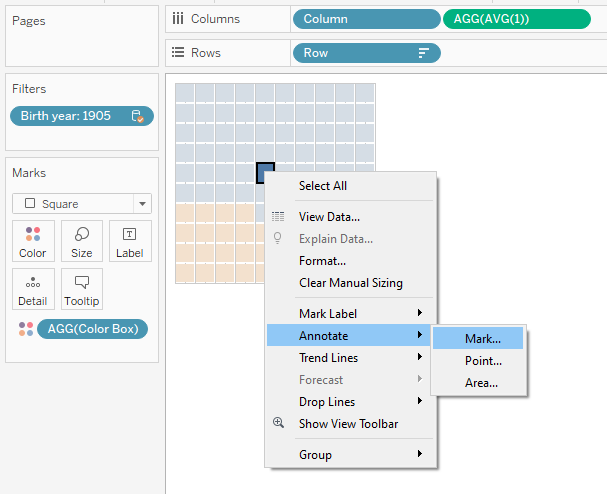The image size is (607, 494).
Task: Open the Color marks card
Action: (x=33, y=242)
